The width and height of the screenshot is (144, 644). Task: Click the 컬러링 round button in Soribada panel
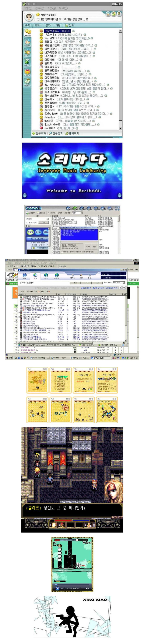click(x=30, y=232)
